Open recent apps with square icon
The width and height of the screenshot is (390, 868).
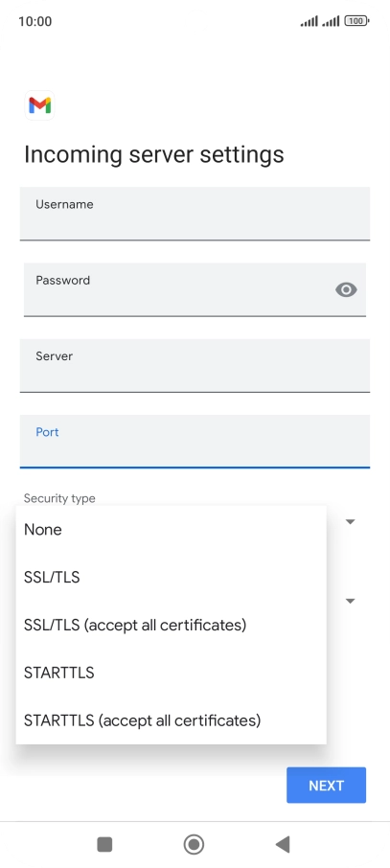104,844
